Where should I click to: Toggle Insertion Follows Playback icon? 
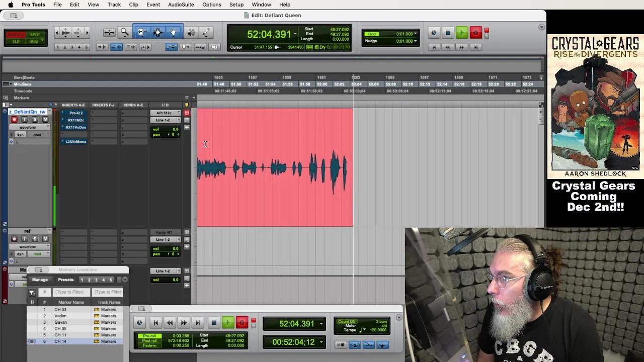pos(145,47)
